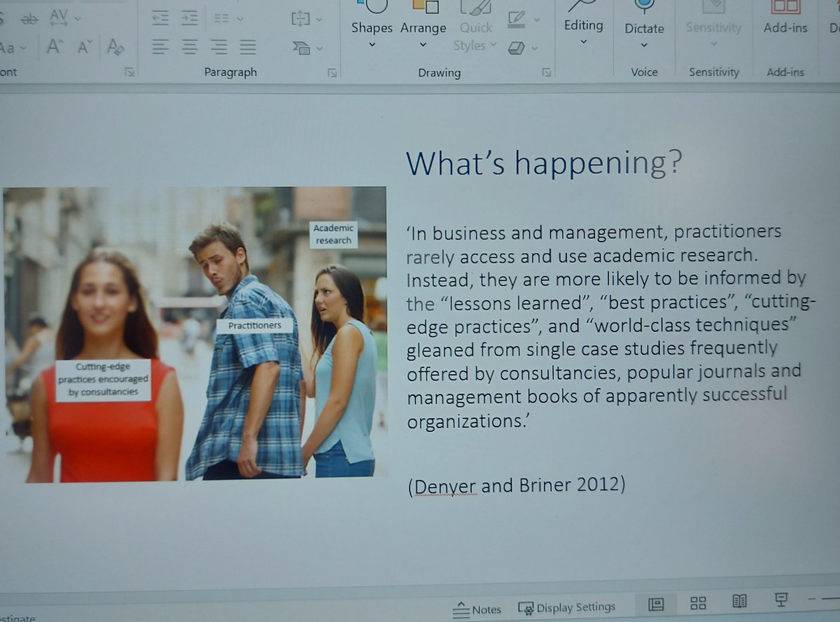840x622 pixels.
Task: Open the Editing menu
Action: (x=583, y=25)
